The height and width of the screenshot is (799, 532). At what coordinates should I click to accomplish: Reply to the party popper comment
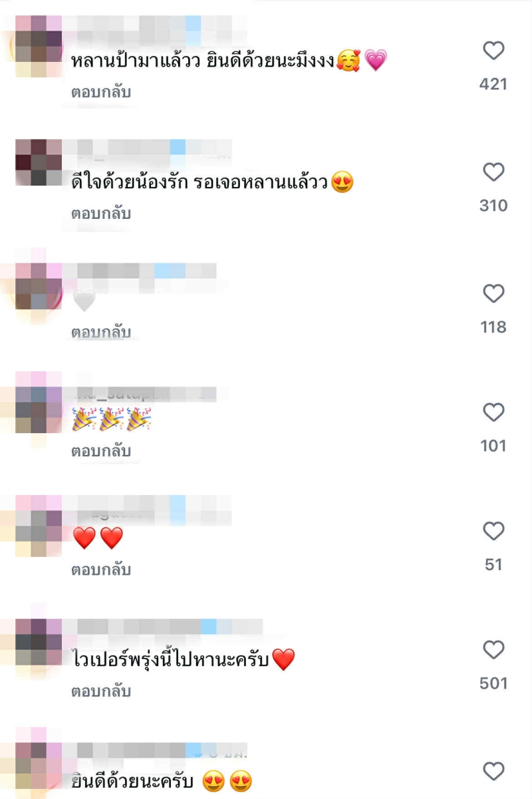101,451
